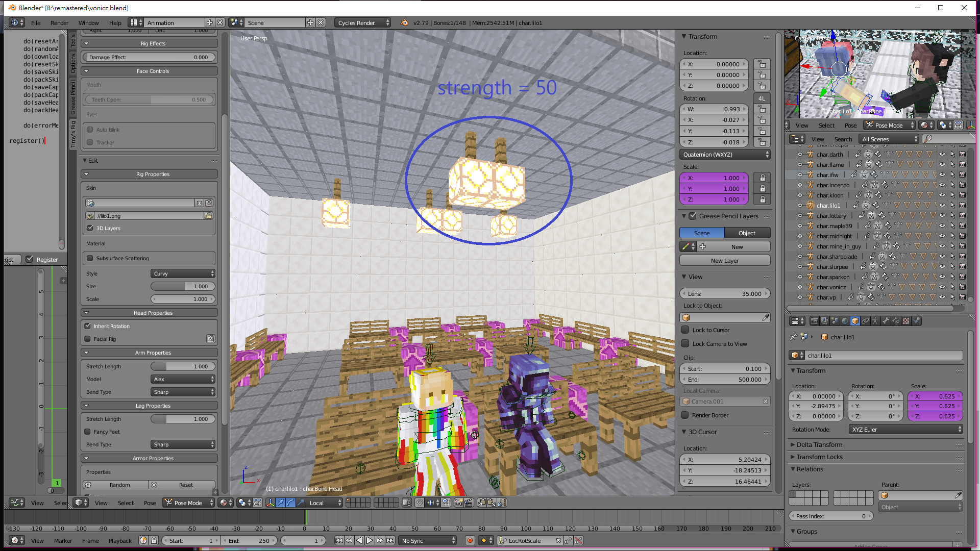
Task: Open the timeline Marker menu
Action: pyautogui.click(x=63, y=540)
